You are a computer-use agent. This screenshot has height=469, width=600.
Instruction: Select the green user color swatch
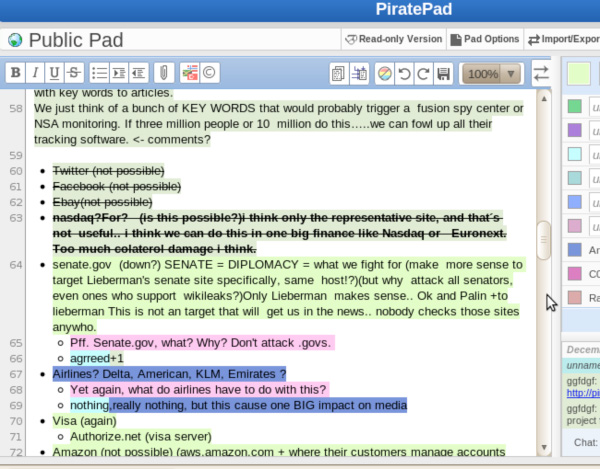pos(574,106)
